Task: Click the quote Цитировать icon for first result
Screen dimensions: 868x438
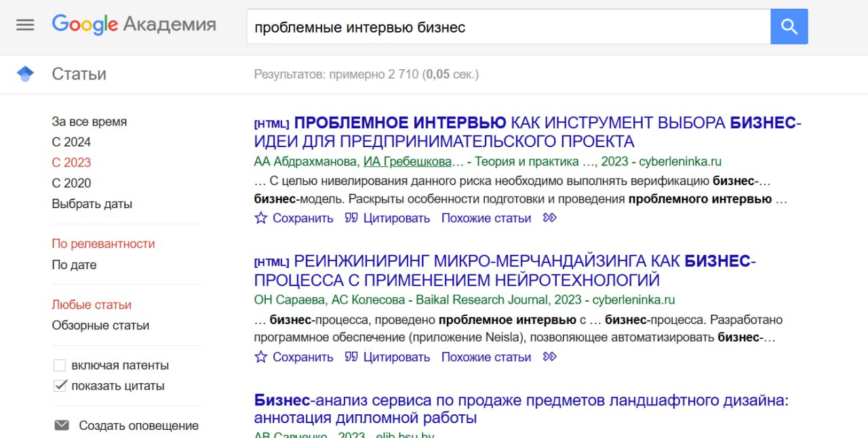Action: pyautogui.click(x=351, y=218)
